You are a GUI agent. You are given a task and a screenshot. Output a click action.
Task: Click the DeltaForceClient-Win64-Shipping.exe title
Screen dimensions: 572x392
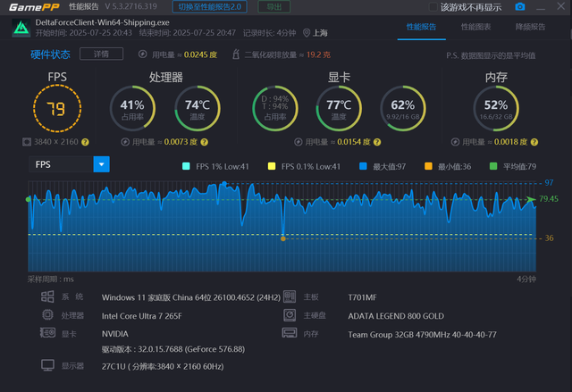[x=102, y=22]
